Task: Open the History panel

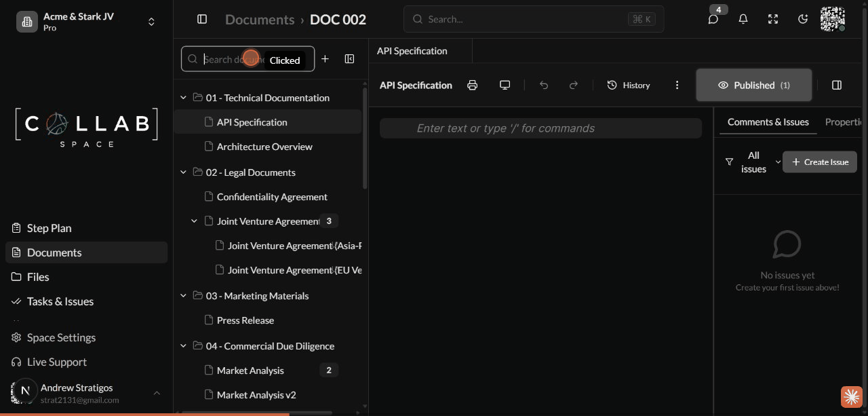Action: coord(628,85)
